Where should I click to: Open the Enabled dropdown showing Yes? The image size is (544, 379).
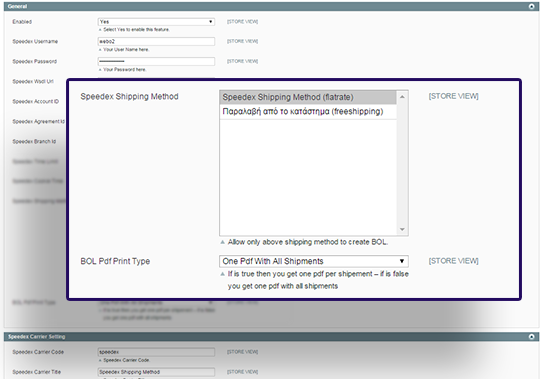[156, 22]
